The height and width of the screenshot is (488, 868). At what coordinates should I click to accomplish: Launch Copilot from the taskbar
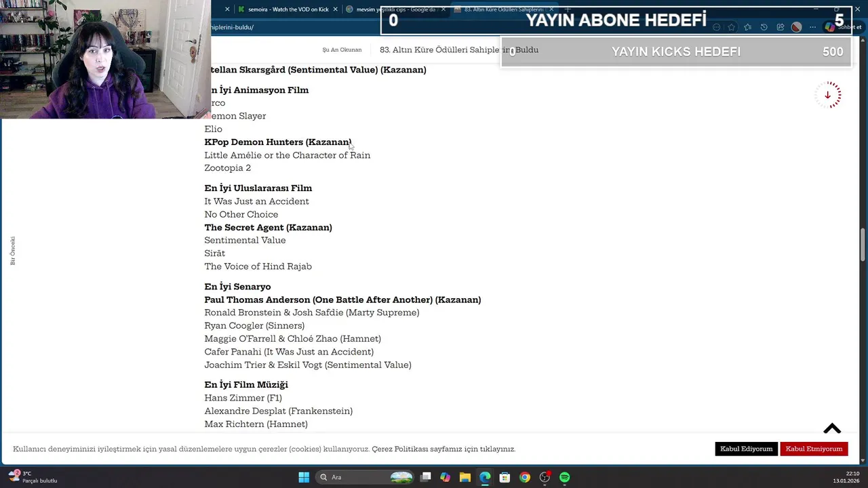pyautogui.click(x=445, y=477)
